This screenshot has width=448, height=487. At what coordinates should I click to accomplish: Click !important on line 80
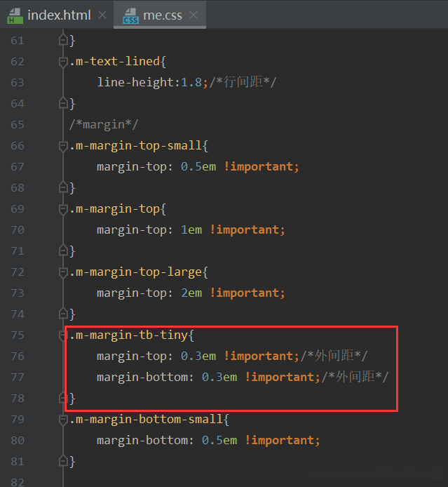(x=279, y=441)
